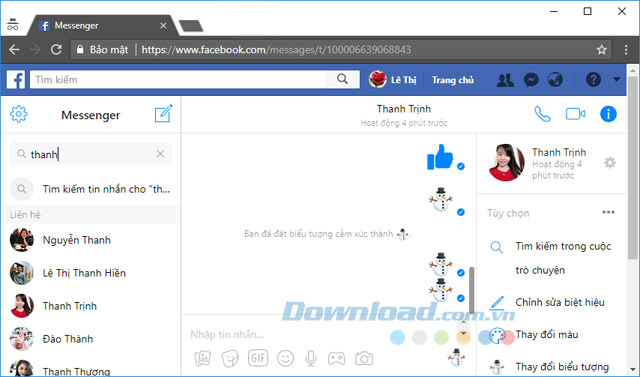This screenshot has width=640, height=377.
Task: Open the Help question mark
Action: click(x=593, y=80)
